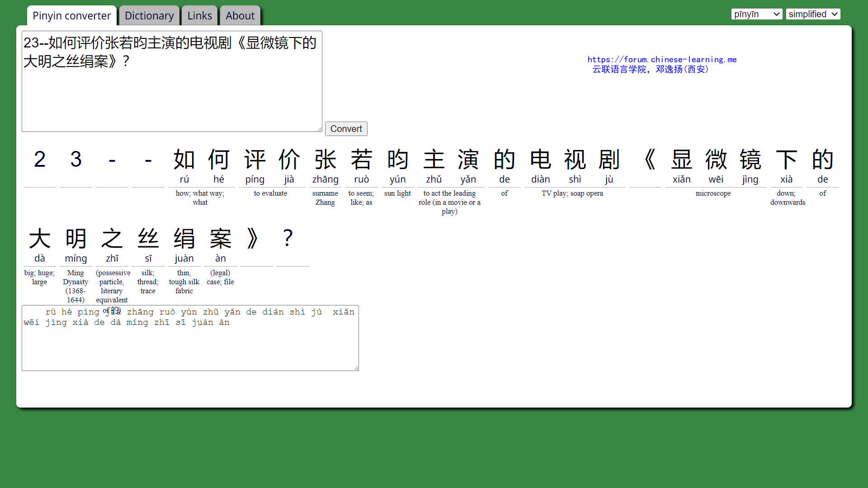
Task: Click the 云联语言学院 link text
Action: tap(619, 69)
